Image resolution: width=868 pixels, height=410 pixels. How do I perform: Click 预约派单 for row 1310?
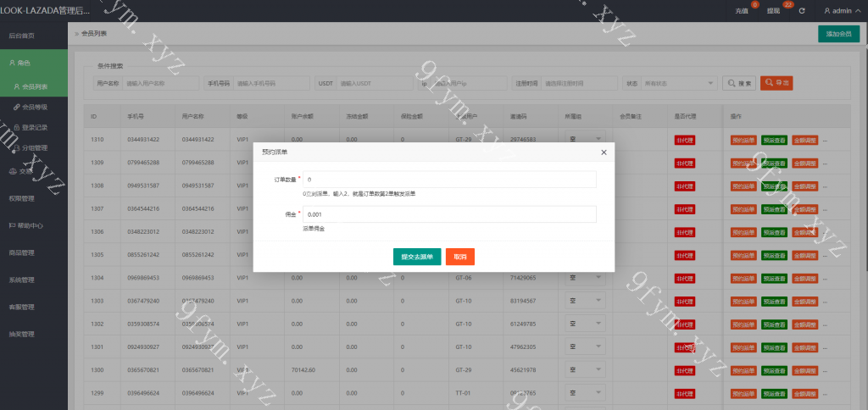[x=743, y=141]
